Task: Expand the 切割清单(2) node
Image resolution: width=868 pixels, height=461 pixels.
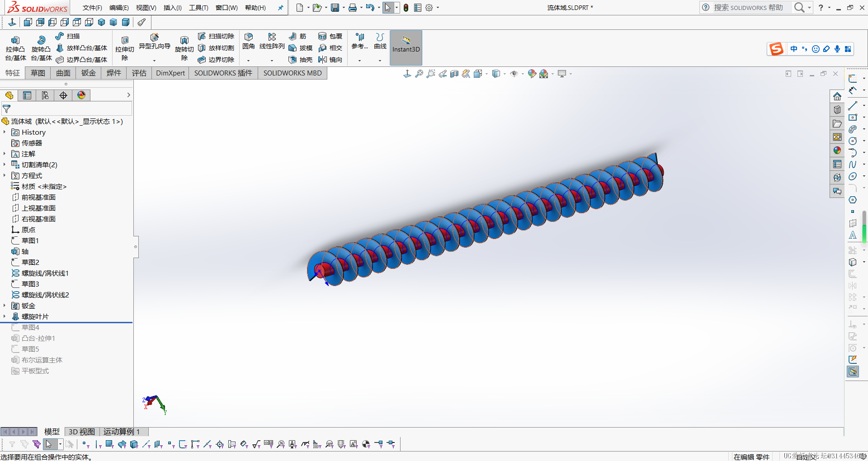Action: [5, 165]
